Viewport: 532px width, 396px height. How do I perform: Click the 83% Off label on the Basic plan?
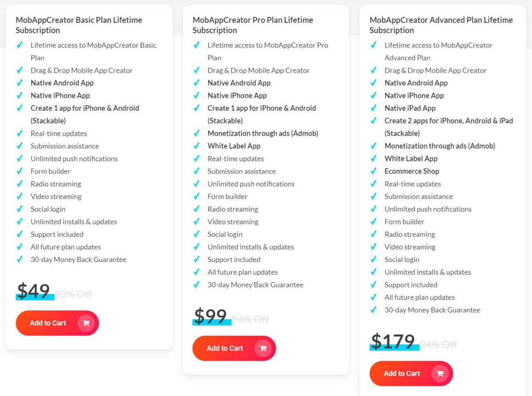click(x=74, y=293)
